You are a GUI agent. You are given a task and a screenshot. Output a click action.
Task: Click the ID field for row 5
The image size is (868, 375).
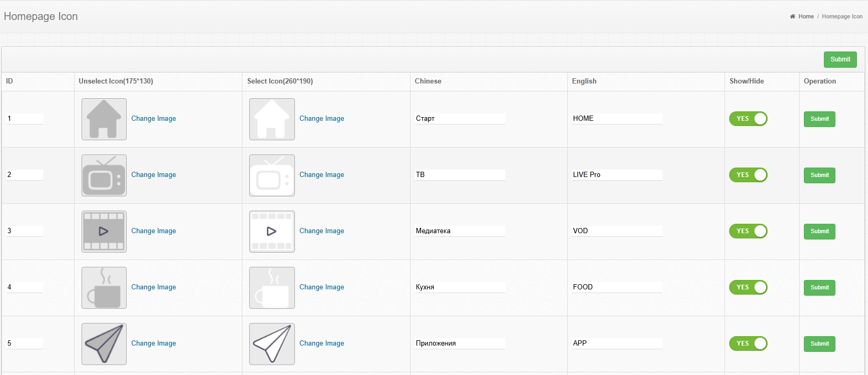point(24,343)
